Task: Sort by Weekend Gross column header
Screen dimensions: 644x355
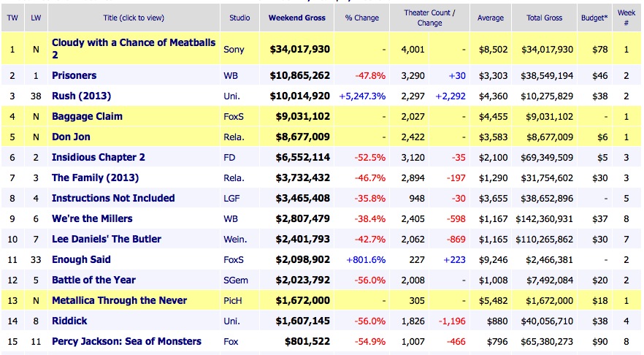Action: pyautogui.click(x=298, y=18)
